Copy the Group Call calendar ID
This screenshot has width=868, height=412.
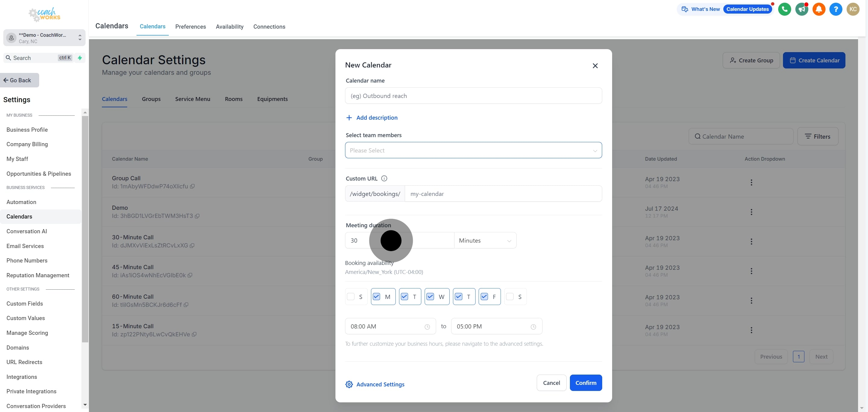point(192,186)
